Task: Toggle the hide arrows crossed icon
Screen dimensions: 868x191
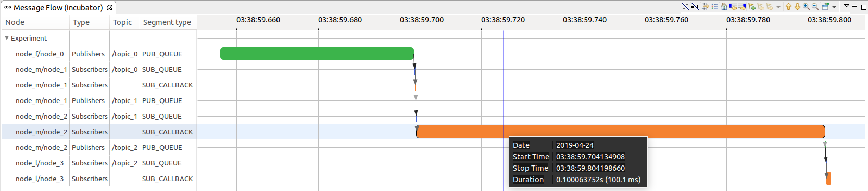Action: coord(685,6)
